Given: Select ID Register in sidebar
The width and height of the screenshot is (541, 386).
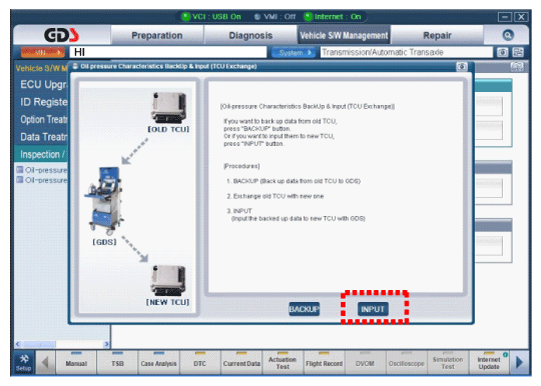Looking at the screenshot, I should (43, 102).
